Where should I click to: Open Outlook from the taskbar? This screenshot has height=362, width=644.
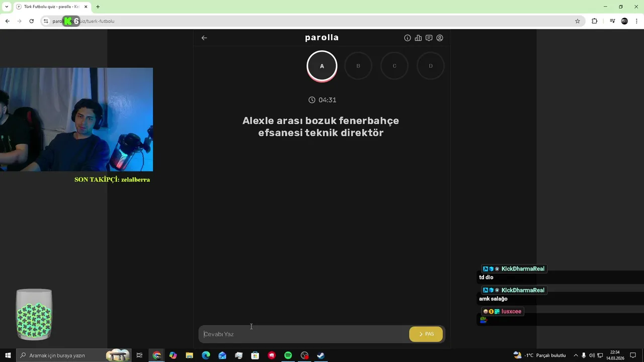point(222,355)
